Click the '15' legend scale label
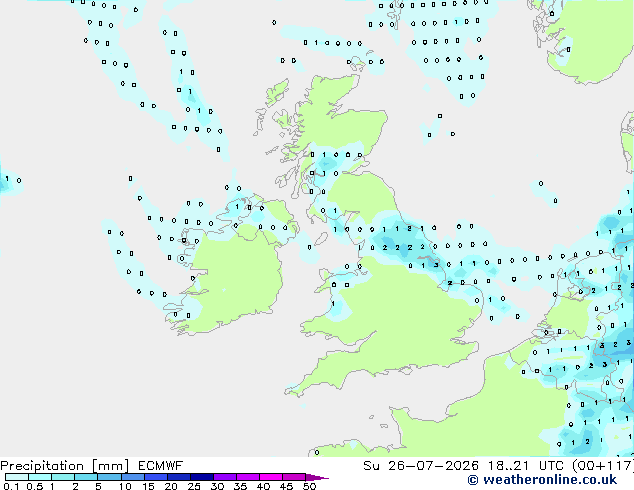Screen dimensions: 634x490 pyautogui.click(x=148, y=486)
